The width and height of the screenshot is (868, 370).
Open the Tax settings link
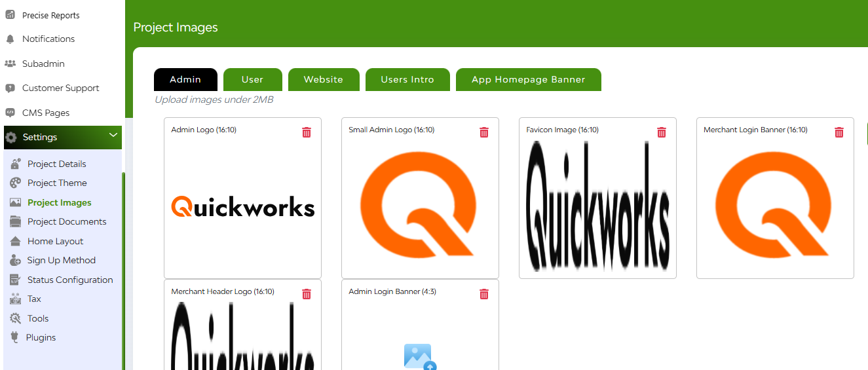(x=34, y=299)
